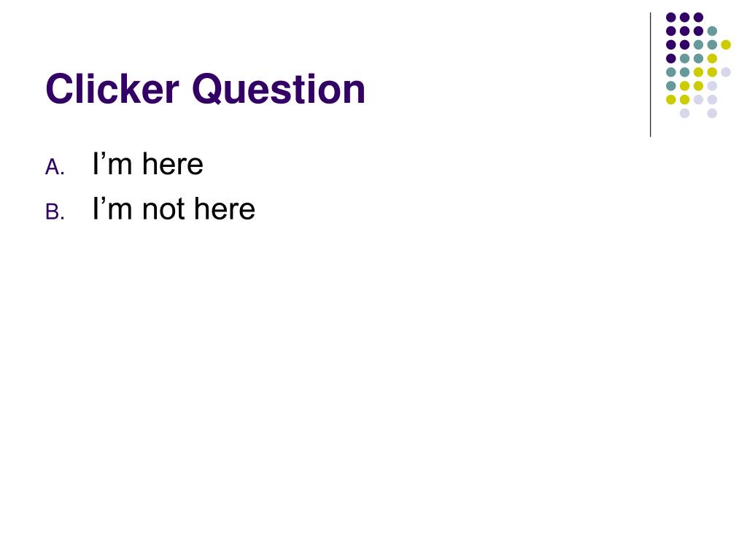This screenshot has width=747, height=560.
Task: Click the lavender dot in the sixth row
Action: coord(712,86)
